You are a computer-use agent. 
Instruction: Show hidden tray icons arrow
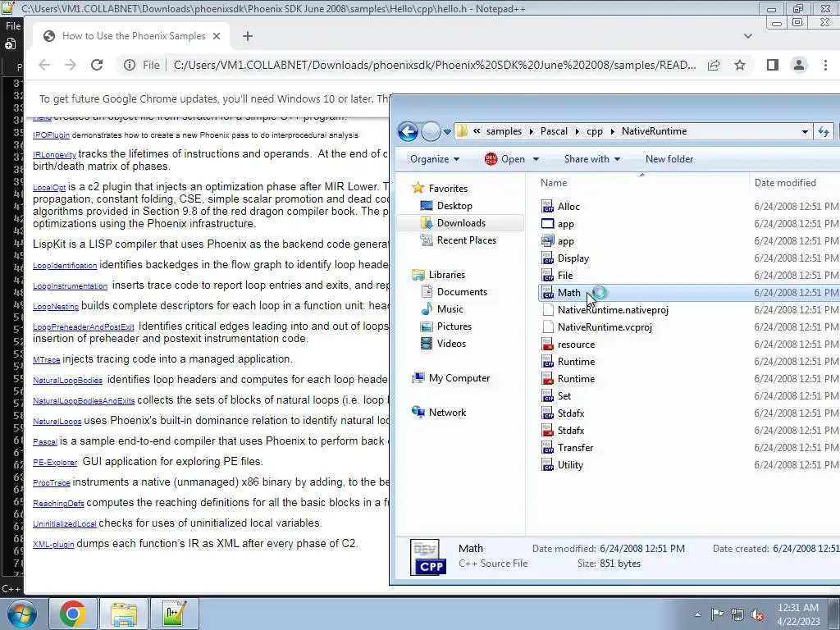pos(697,614)
